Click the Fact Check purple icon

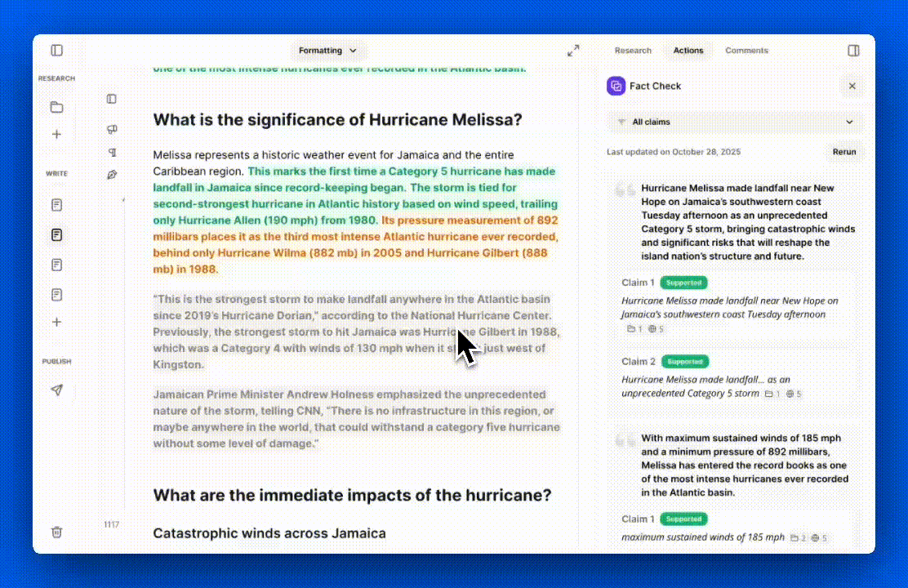pyautogui.click(x=616, y=86)
